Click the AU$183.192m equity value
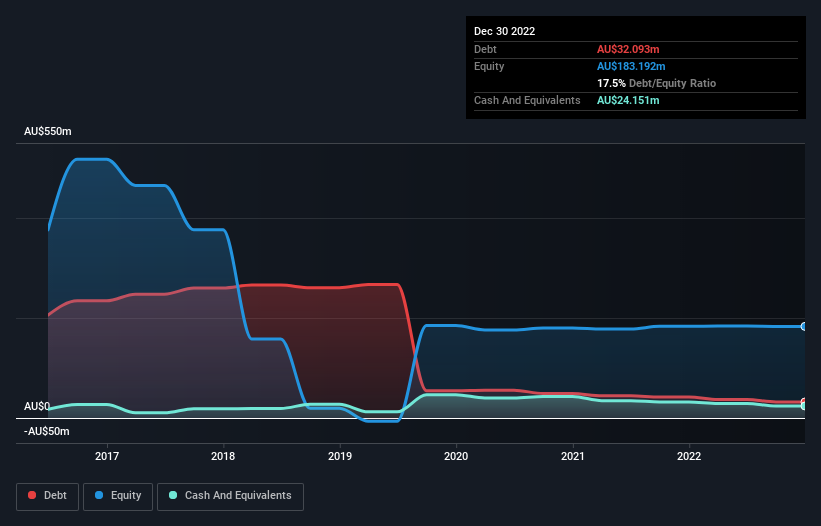The height and width of the screenshot is (526, 821). pos(631,66)
